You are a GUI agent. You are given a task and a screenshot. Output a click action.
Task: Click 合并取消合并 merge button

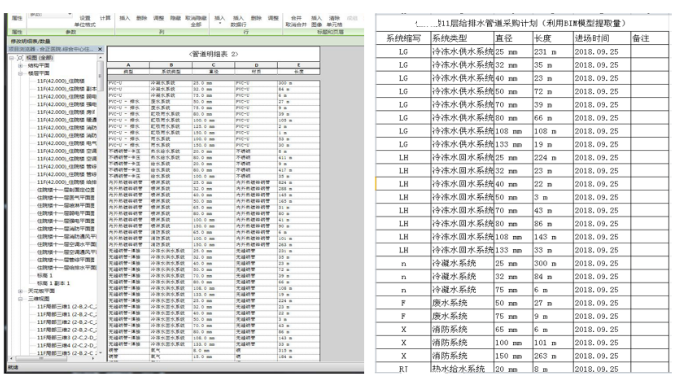(x=296, y=21)
